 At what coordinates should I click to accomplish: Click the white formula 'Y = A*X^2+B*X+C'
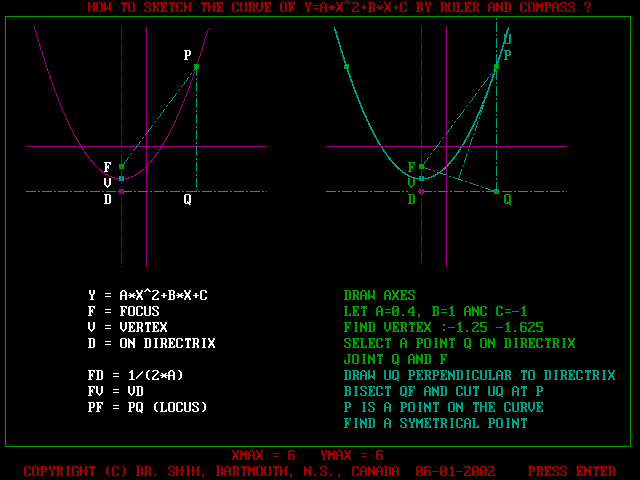pyautogui.click(x=147, y=295)
